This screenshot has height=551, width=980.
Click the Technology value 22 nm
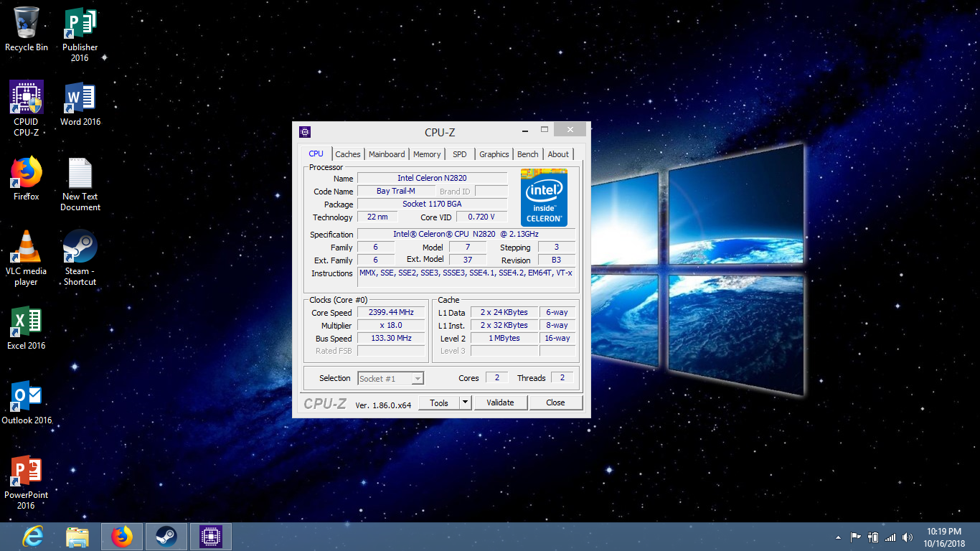point(377,217)
